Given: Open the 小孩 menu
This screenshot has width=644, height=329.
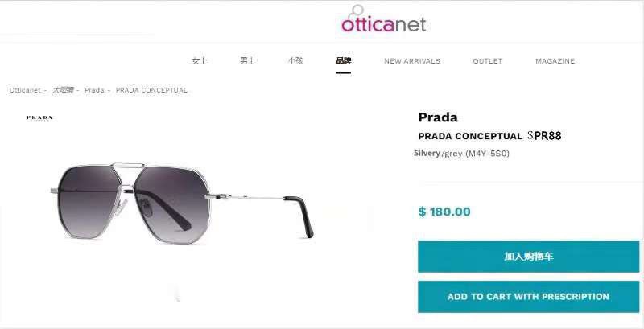Looking at the screenshot, I should click(x=295, y=60).
